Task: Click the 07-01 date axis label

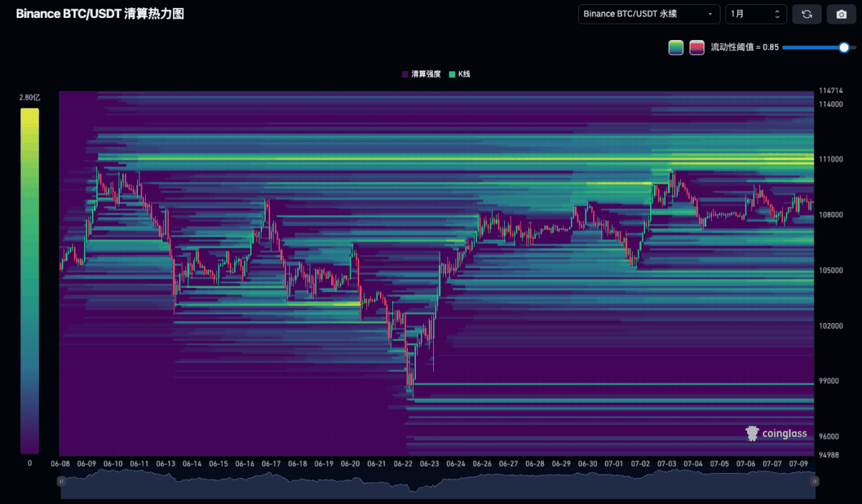Action: point(614,464)
